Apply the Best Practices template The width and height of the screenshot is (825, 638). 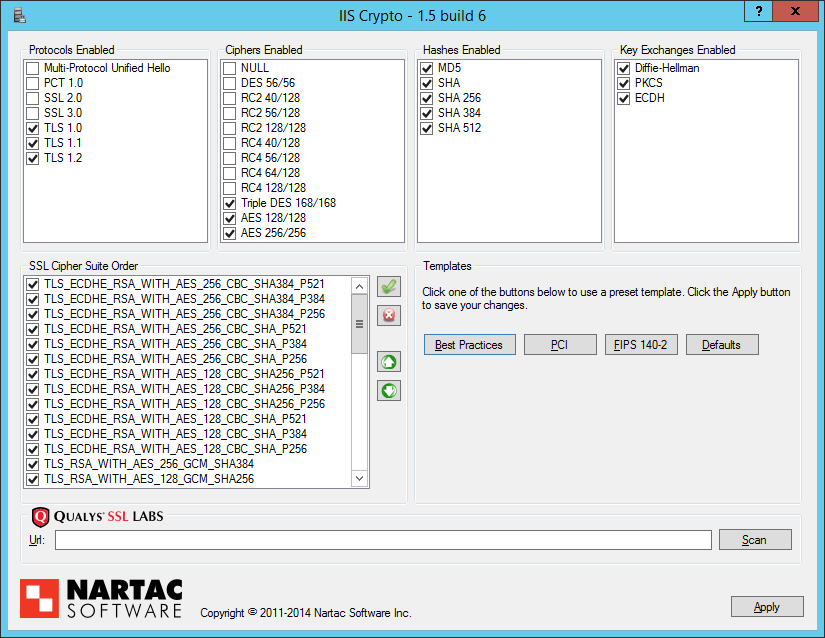click(469, 344)
